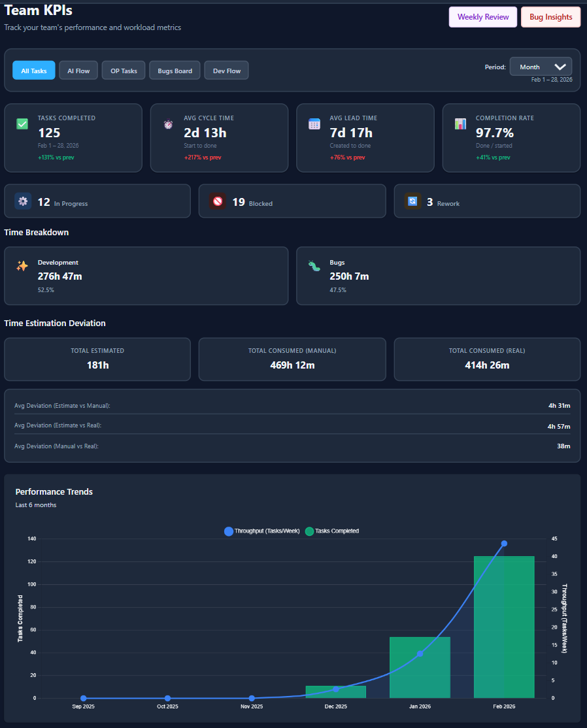
Task: Open the 19 Blocked card
Action: [292, 201]
